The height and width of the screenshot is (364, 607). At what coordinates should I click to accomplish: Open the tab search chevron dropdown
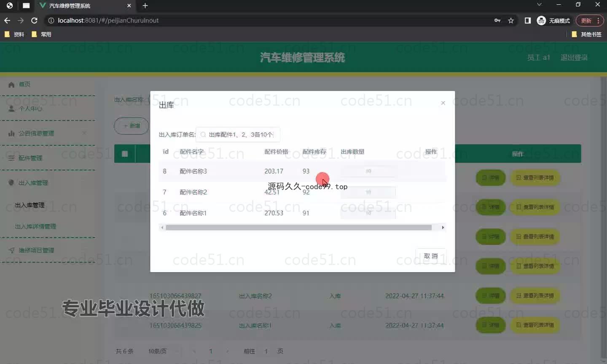(x=539, y=5)
